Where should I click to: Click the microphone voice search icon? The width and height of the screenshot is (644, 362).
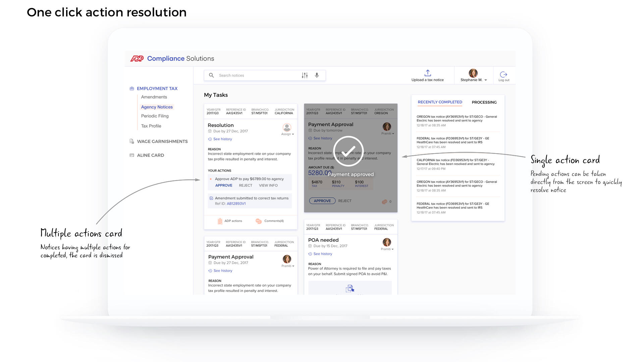317,75
